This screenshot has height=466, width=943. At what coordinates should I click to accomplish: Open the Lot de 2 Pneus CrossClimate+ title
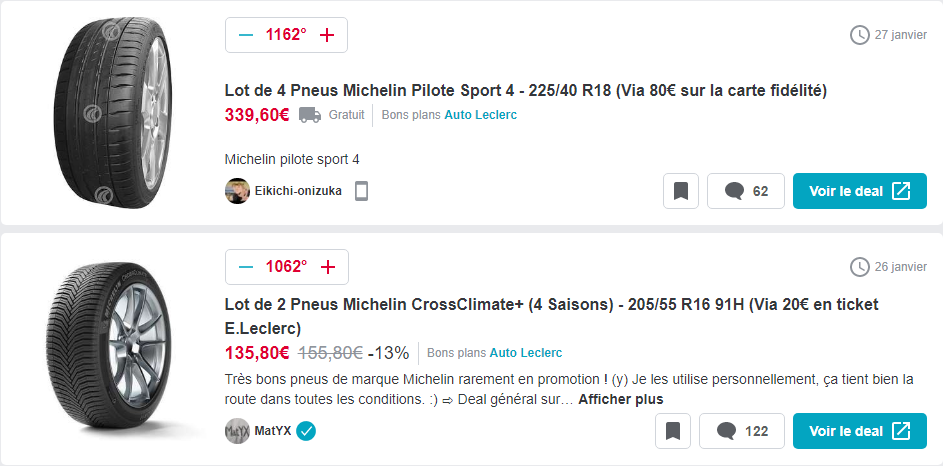pos(551,316)
